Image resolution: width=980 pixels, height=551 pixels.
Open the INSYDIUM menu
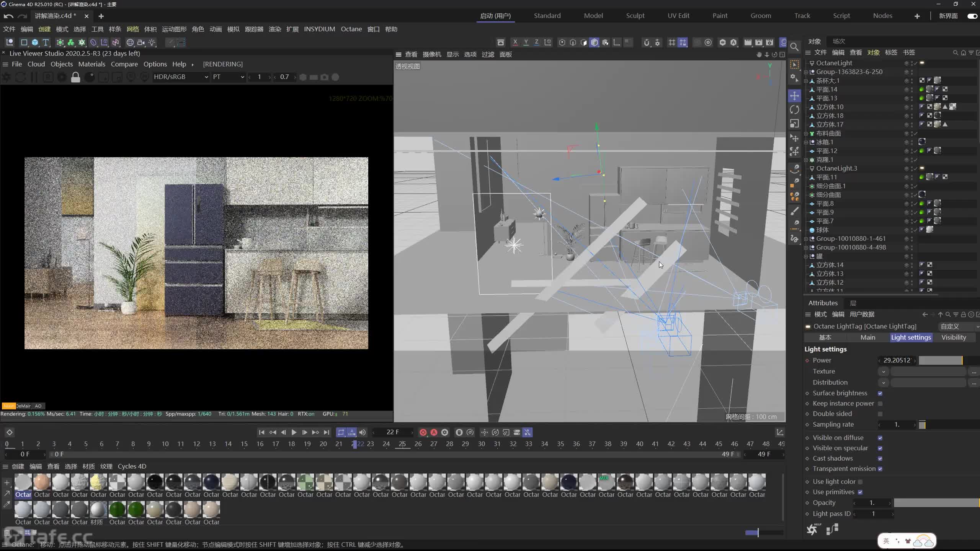(319, 29)
